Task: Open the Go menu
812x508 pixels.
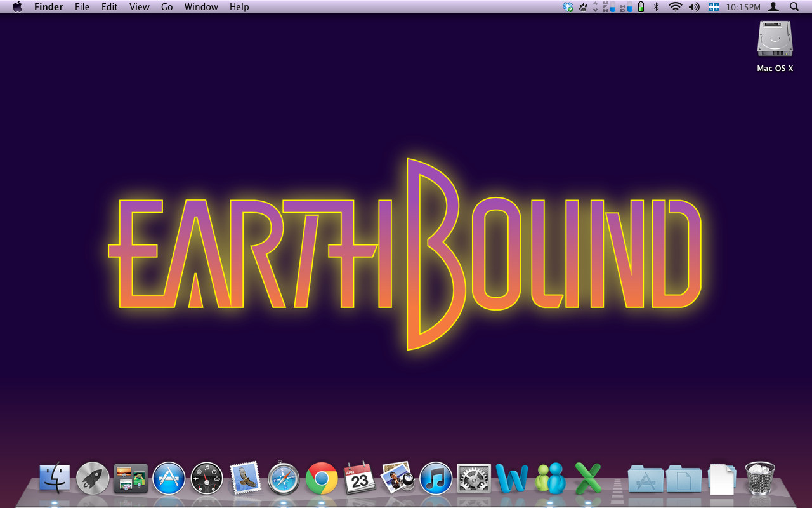Action: 167,7
